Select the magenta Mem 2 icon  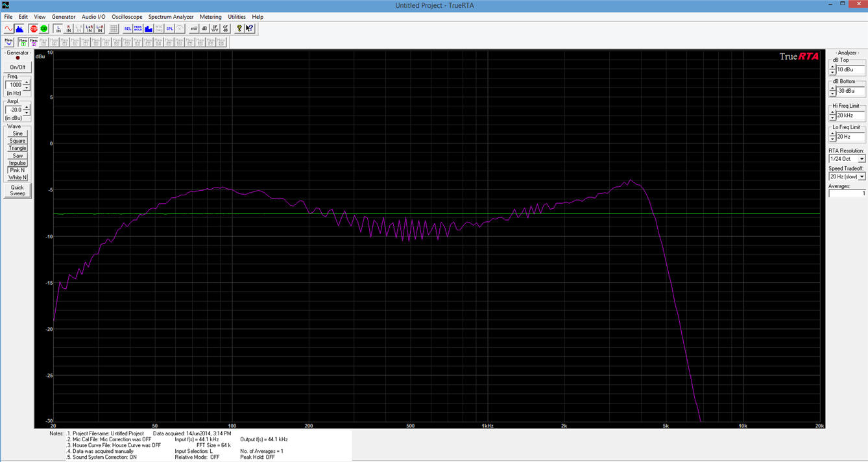(34, 42)
